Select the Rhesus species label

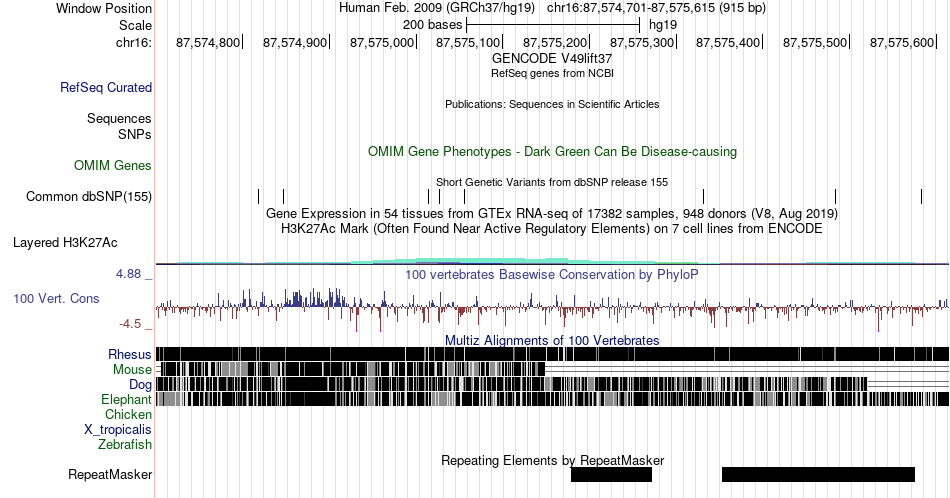click(130, 354)
